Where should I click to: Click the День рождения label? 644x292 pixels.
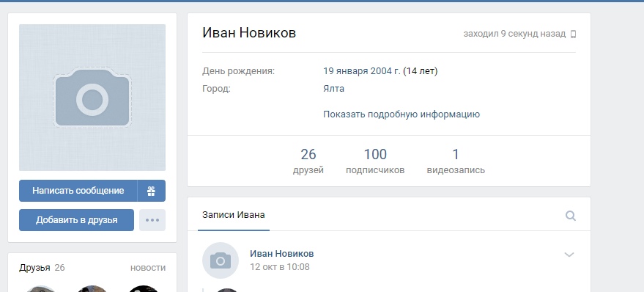point(238,71)
